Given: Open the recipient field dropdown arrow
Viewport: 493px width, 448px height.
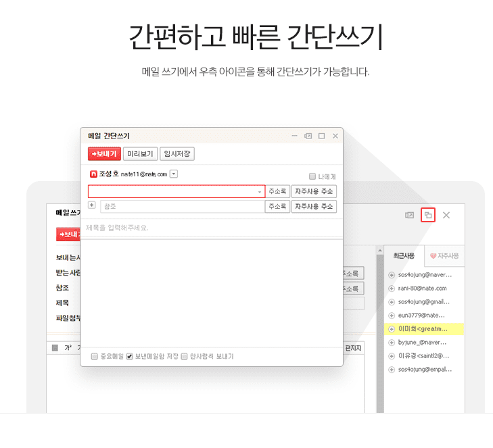Looking at the screenshot, I should (x=260, y=192).
